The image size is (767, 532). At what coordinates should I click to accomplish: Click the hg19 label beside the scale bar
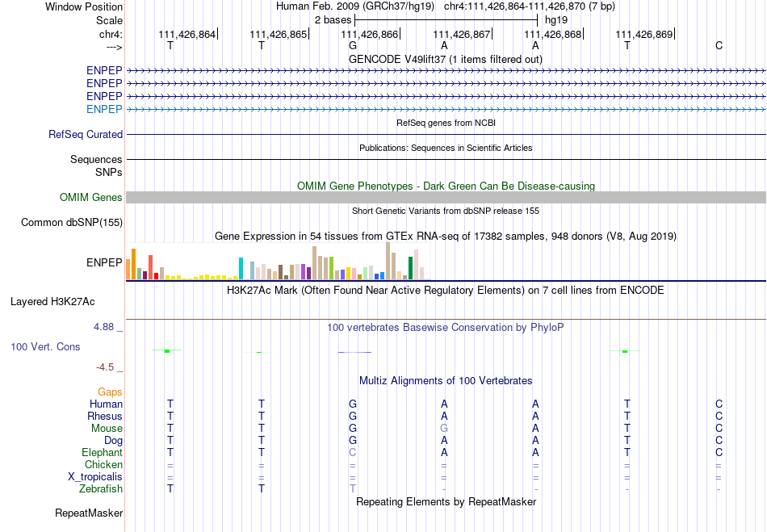point(556,20)
